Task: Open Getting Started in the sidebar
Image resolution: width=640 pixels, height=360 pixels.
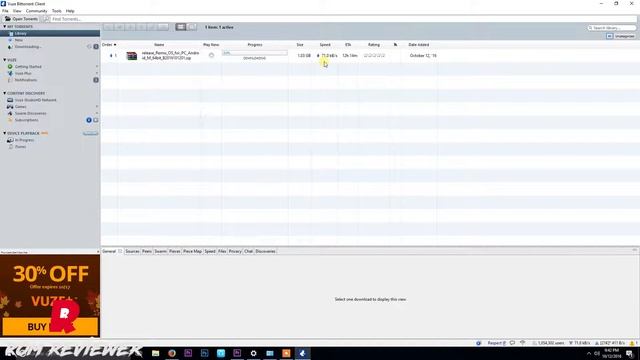Action: point(28,67)
